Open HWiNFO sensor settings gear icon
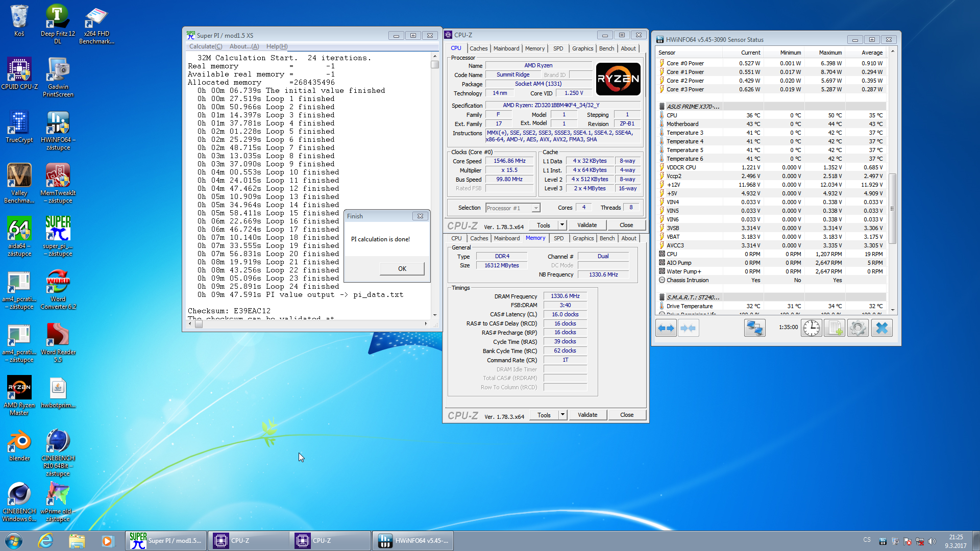 [x=858, y=328]
